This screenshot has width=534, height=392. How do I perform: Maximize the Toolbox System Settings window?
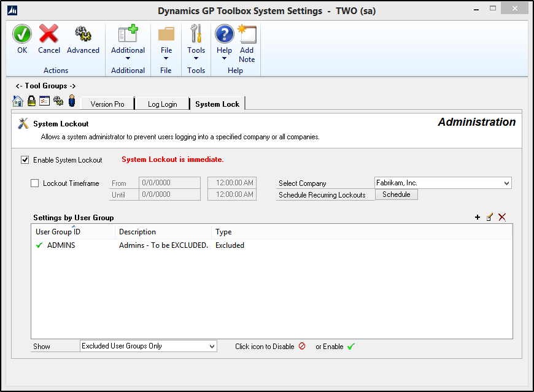493,9
